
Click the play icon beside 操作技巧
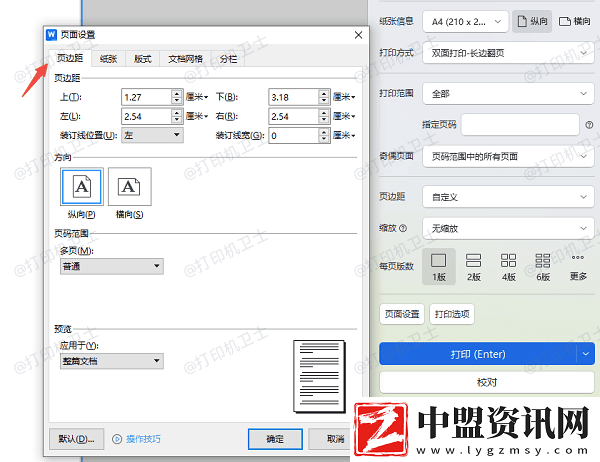coord(117,439)
